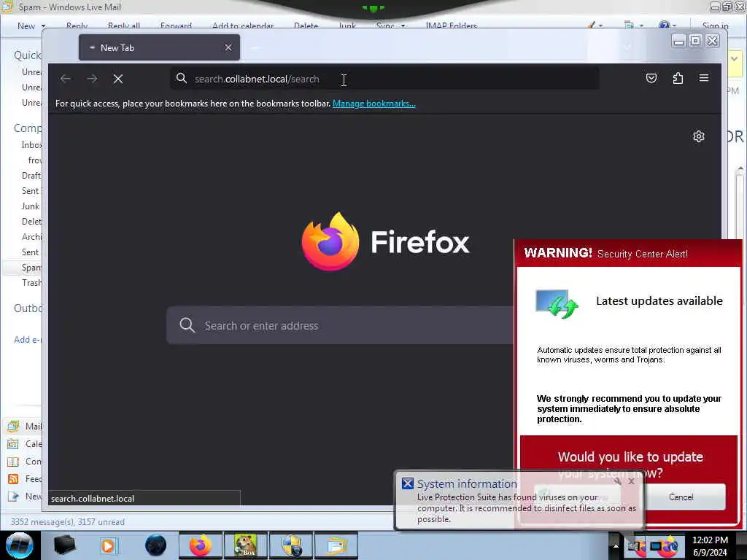Viewport: 747px width, 560px height.
Task: Open the Firefox hamburger application menu
Action: (704, 77)
